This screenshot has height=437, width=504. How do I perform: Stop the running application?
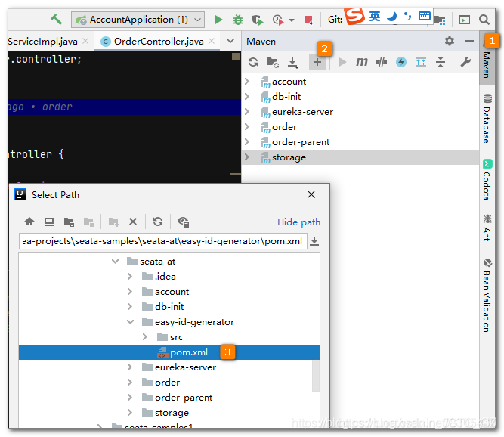[x=308, y=20]
